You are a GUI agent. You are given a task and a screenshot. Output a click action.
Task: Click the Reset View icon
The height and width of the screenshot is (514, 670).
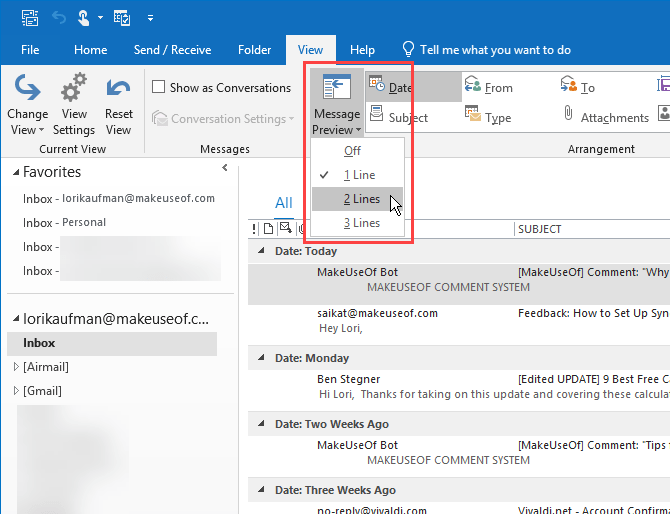118,88
